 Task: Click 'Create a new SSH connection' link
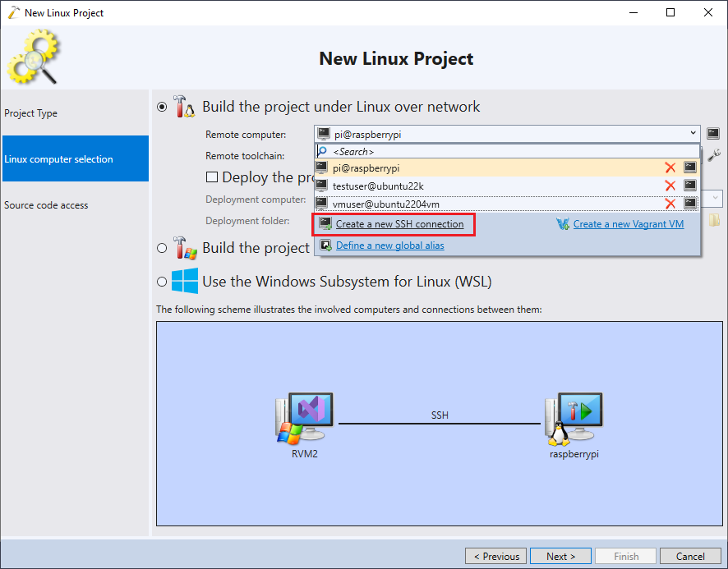400,224
